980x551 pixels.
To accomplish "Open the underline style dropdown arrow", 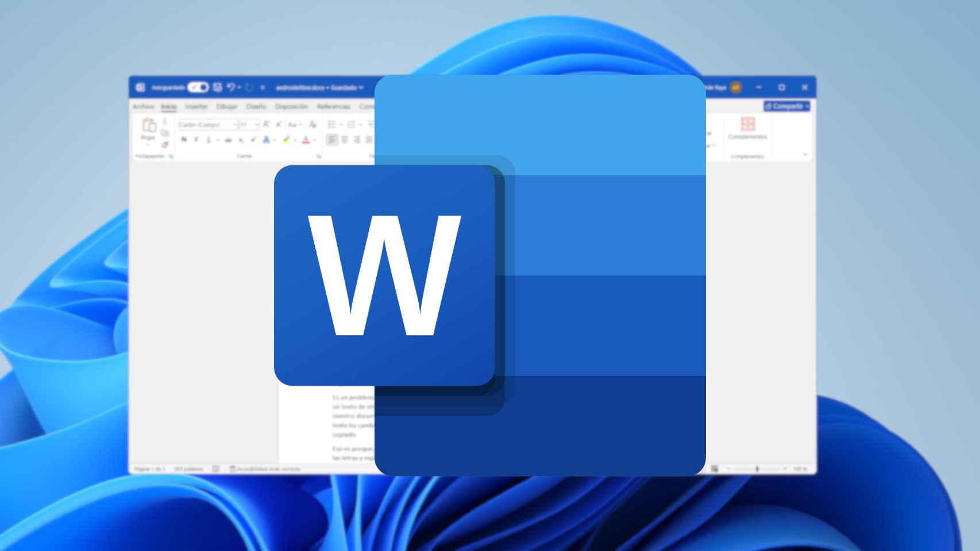I will coord(218,140).
